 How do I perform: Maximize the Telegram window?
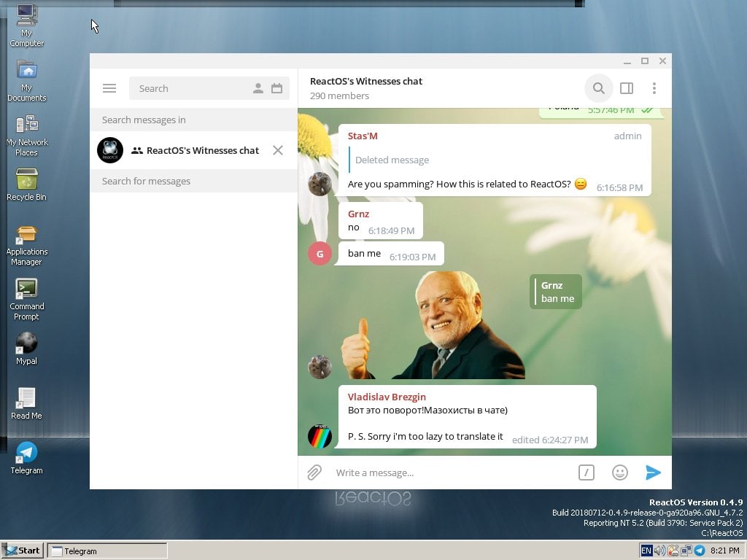tap(645, 61)
